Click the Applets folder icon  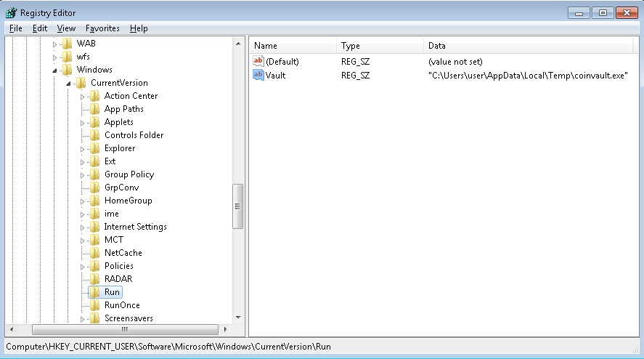tap(95, 122)
